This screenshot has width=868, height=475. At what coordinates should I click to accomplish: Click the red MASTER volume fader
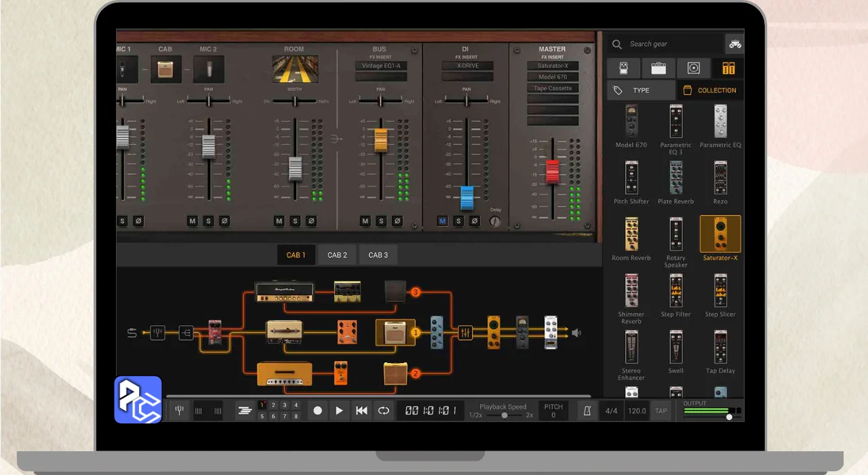(553, 171)
